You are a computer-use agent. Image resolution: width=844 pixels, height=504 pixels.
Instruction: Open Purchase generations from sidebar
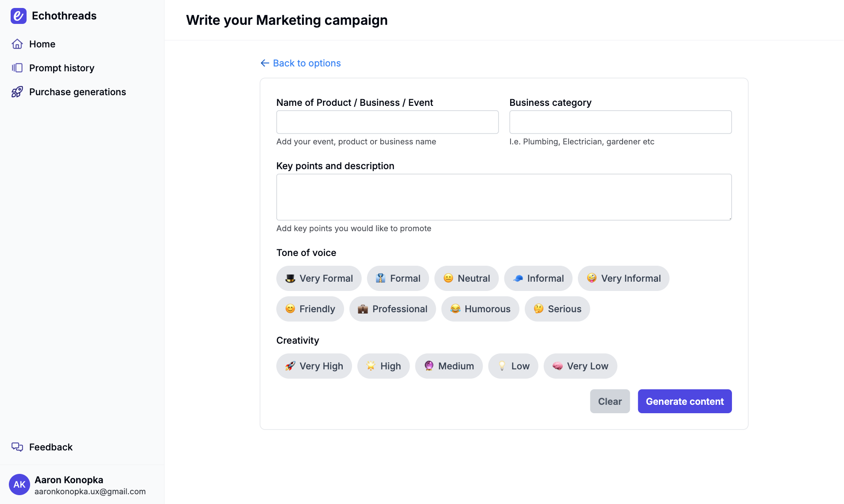pyautogui.click(x=77, y=92)
